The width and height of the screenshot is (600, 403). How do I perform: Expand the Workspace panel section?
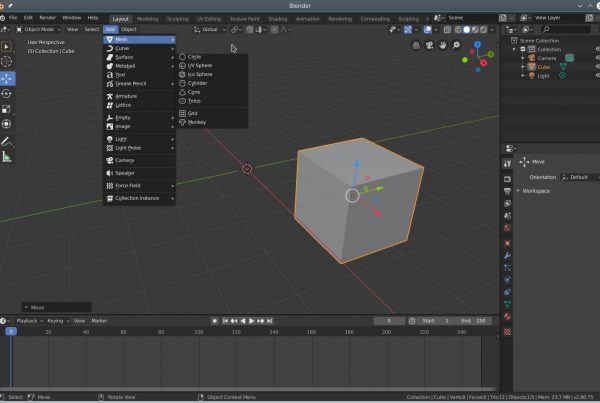click(536, 191)
